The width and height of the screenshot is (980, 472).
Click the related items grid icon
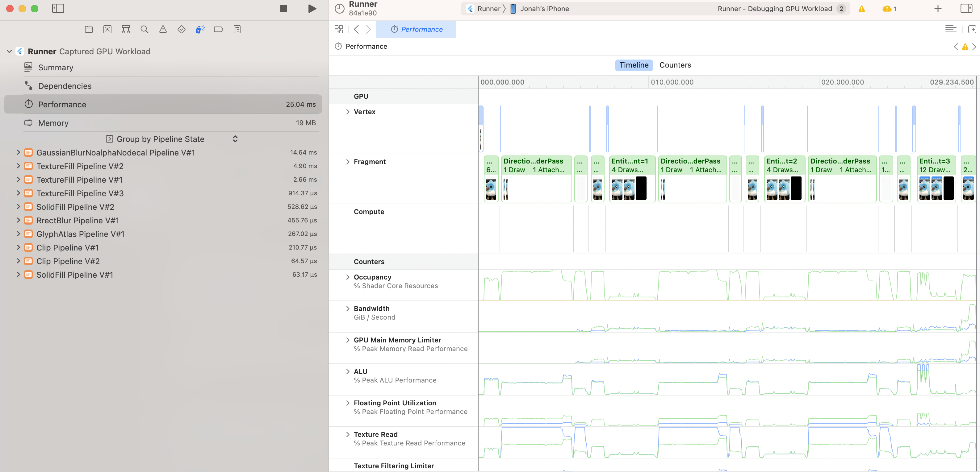click(x=338, y=29)
